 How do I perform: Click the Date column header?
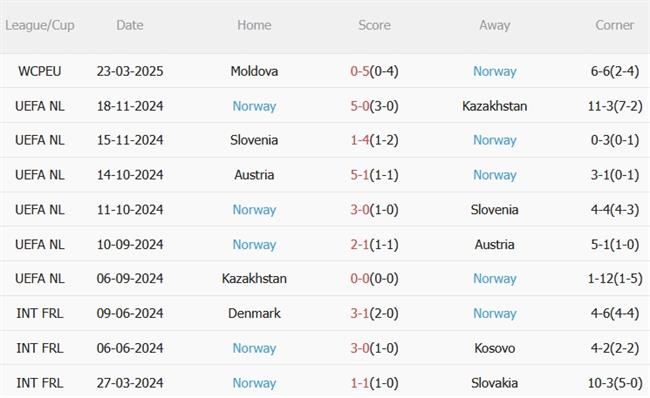130,25
